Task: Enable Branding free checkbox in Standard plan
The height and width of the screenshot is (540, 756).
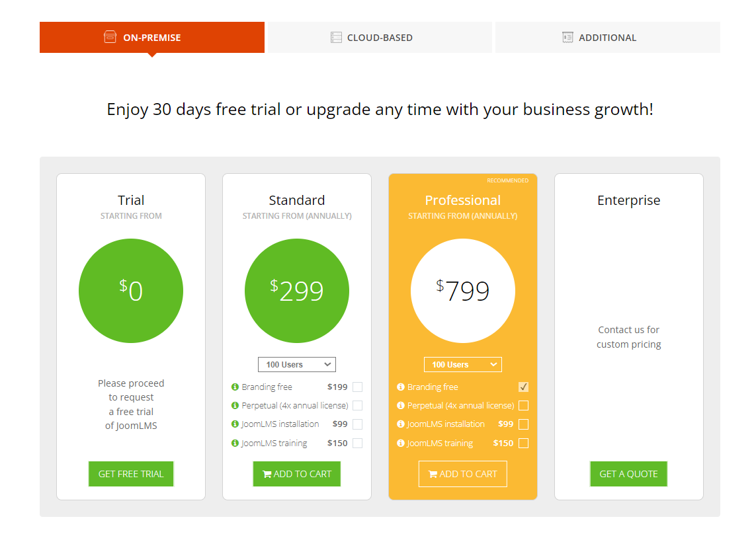Action: tap(357, 387)
